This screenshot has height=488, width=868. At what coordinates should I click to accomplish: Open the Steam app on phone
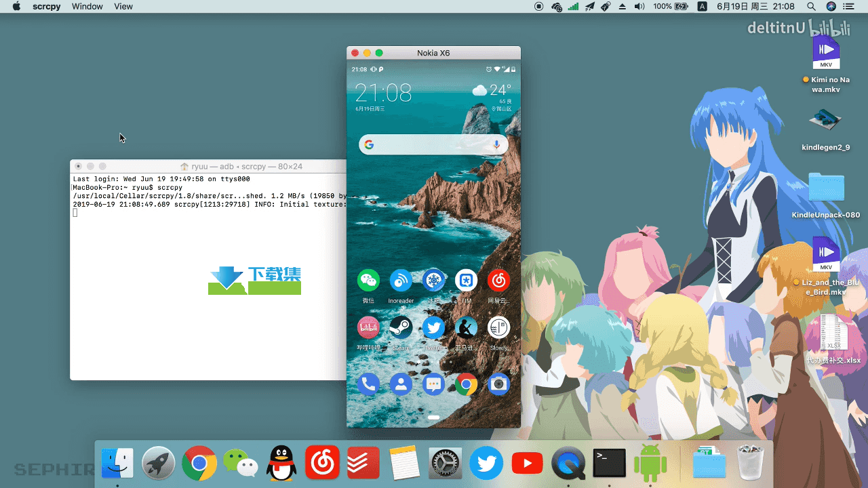point(401,327)
